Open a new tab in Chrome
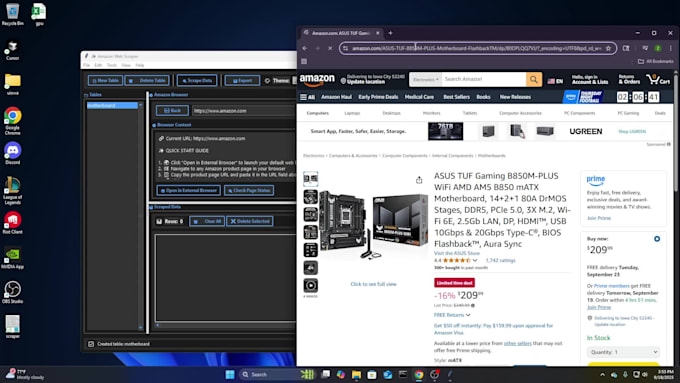The height and width of the screenshot is (383, 680). (390, 33)
